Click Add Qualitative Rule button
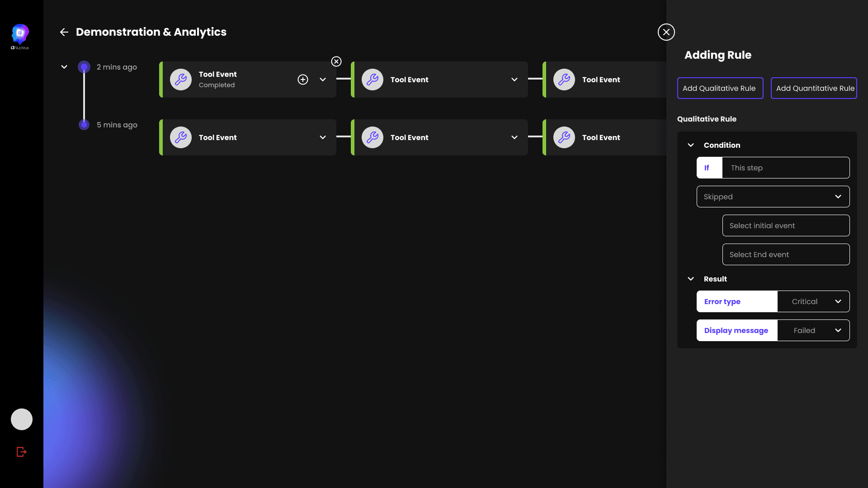 point(720,88)
